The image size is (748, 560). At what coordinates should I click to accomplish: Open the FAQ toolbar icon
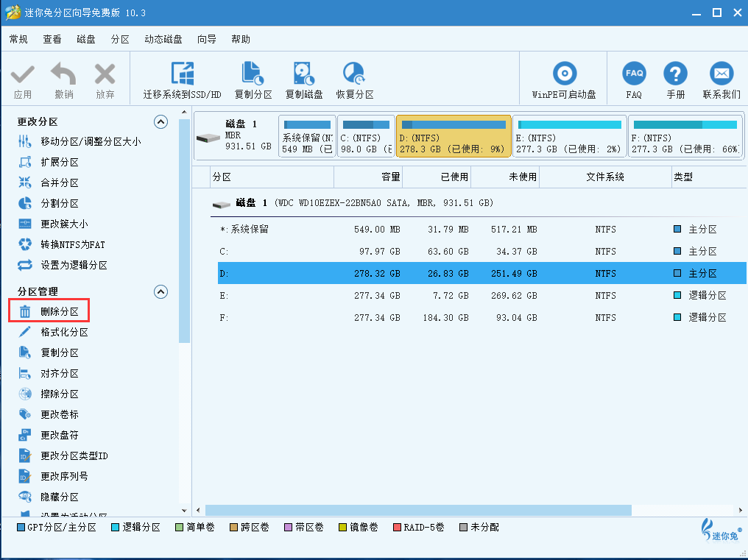pos(634,74)
